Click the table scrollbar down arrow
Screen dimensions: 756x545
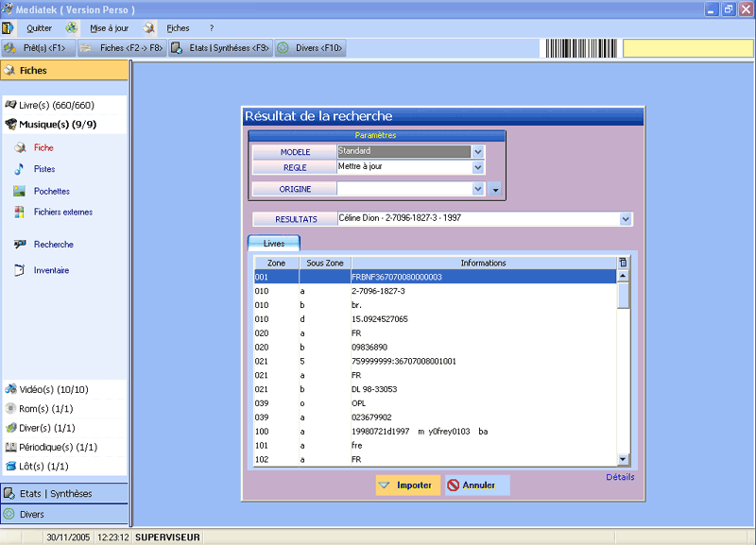point(623,459)
